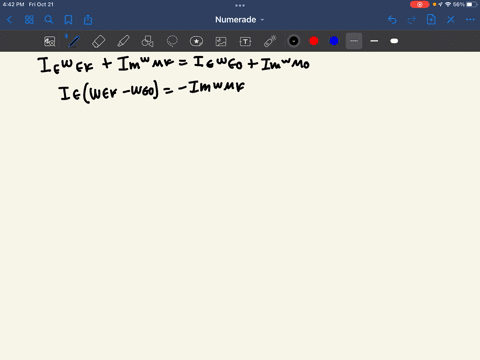Select the thin stroke width
The height and width of the screenshot is (360, 480).
point(354,41)
